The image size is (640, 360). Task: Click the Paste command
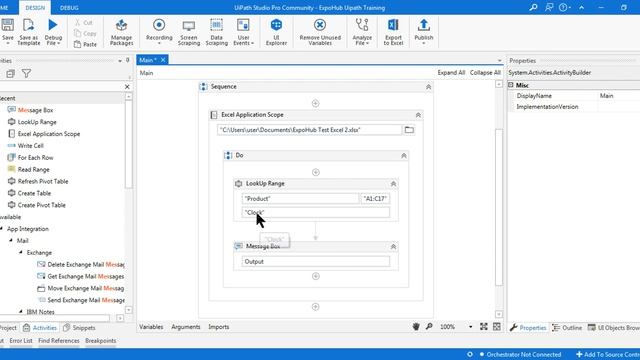[85, 44]
